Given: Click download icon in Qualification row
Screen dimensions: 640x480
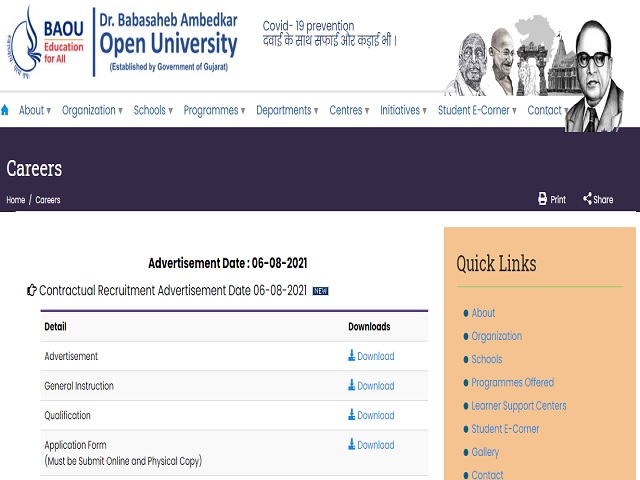Looking at the screenshot, I should [x=351, y=415].
